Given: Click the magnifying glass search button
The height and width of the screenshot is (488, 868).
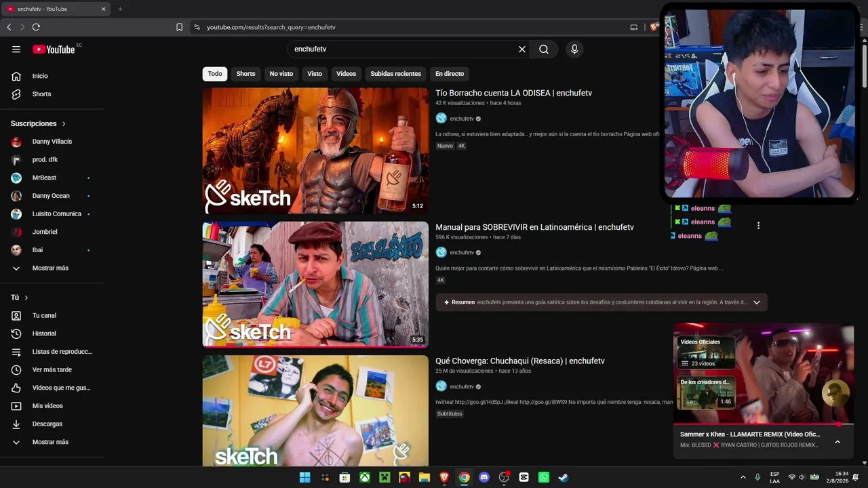Looking at the screenshot, I should [x=544, y=49].
